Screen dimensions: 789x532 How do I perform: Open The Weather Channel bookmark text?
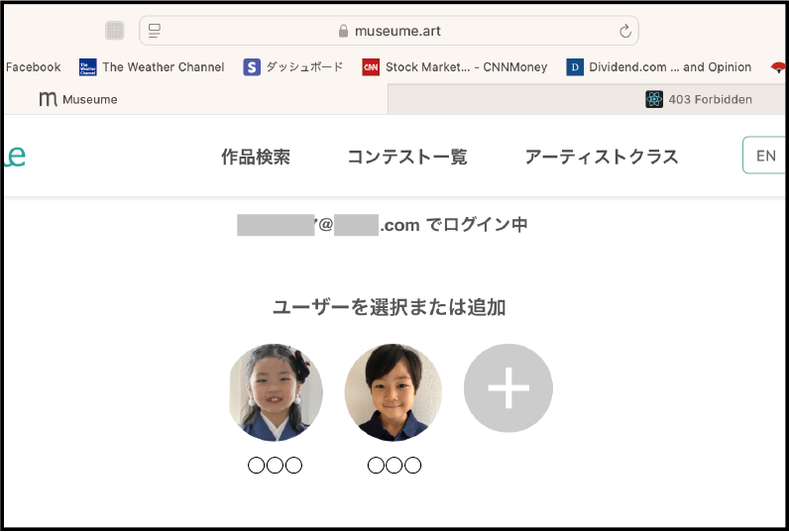click(163, 67)
